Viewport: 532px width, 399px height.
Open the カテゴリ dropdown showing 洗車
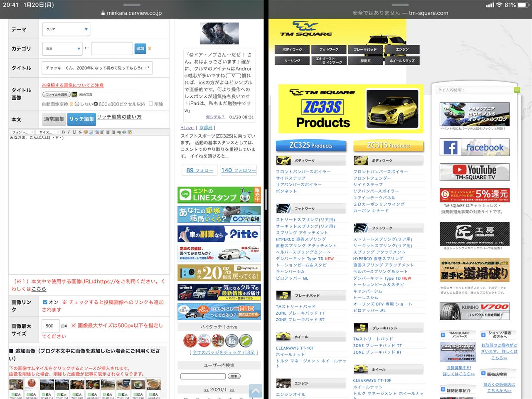62,49
